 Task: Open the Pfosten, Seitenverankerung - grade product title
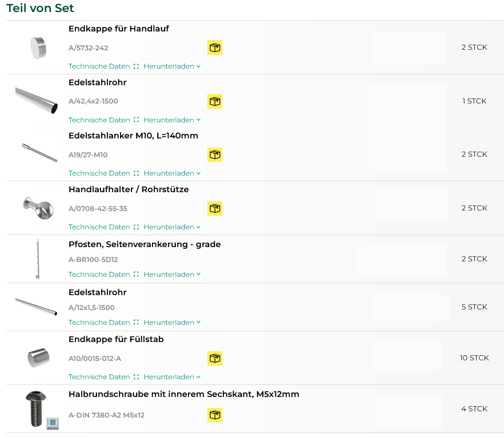(x=145, y=244)
